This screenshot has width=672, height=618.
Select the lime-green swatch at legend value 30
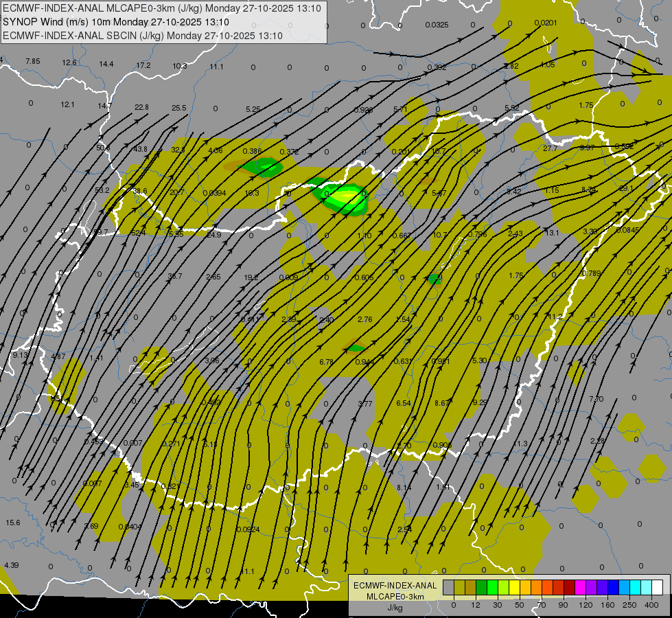click(x=504, y=588)
